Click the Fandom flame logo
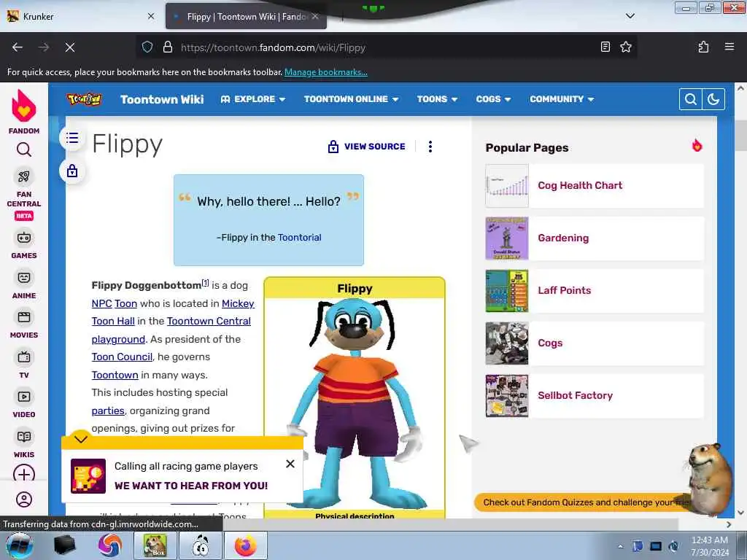Screen dimensions: 747x560 coord(24,106)
